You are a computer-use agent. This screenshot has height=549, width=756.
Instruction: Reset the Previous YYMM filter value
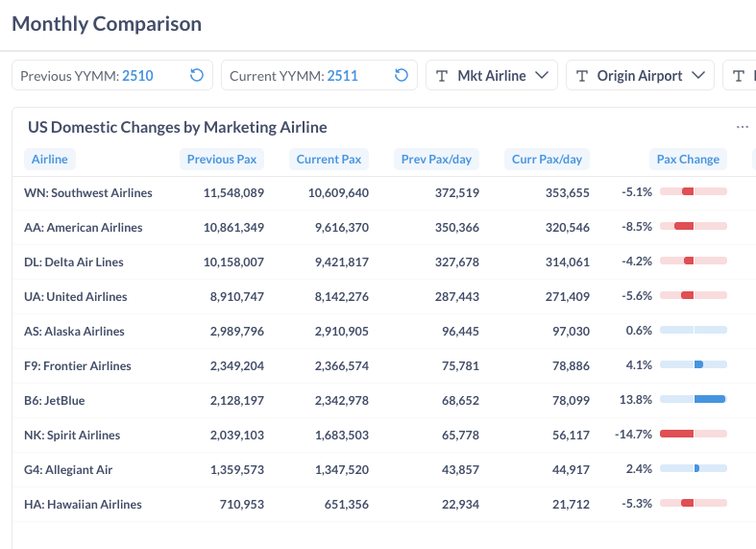[x=197, y=76]
